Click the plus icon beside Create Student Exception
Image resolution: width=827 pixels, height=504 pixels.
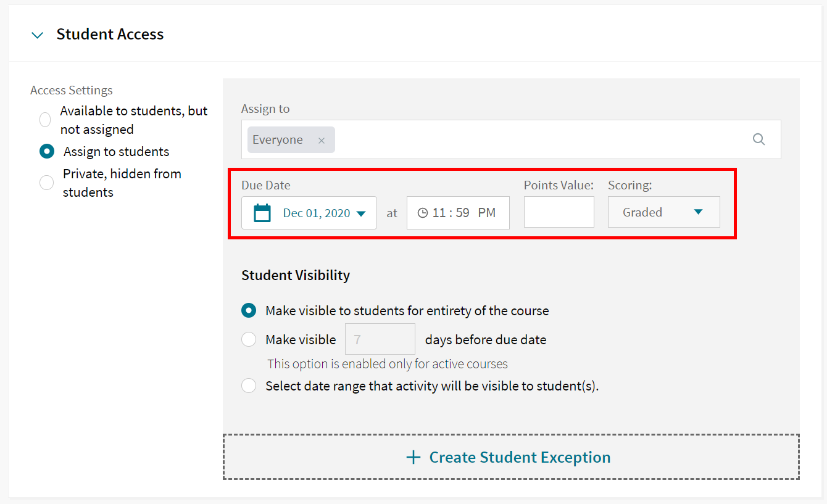(412, 457)
